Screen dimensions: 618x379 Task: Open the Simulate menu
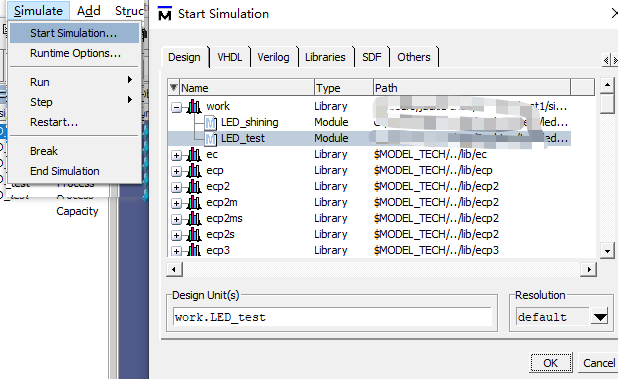coord(38,11)
